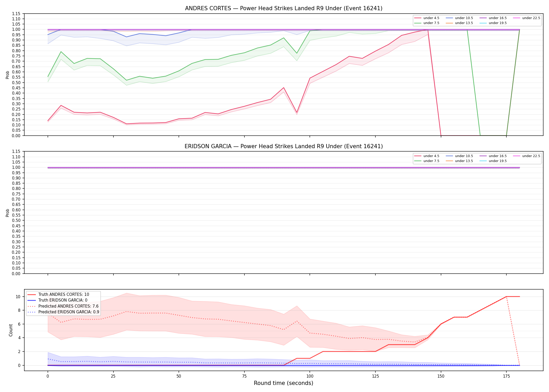The width and height of the screenshot is (549, 392).
Task: Click x-axis tick label 100
Action: pyautogui.click(x=310, y=376)
